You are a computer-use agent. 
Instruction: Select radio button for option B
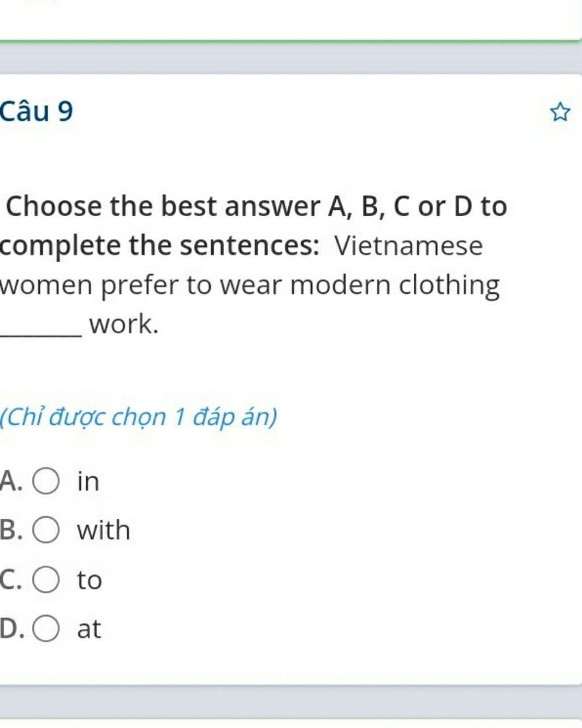click(x=46, y=531)
